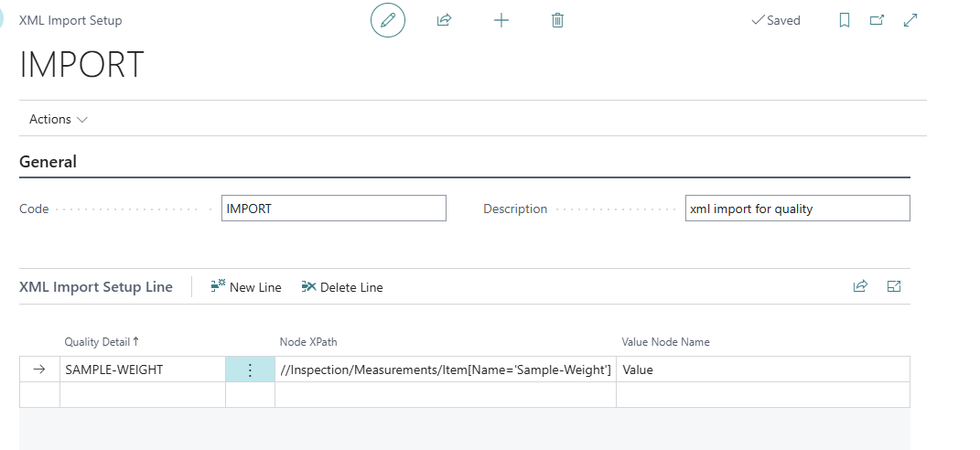980x450 pixels.
Task: Select the SAMPLE-WEIGHT quality detail cell
Action: tap(143, 370)
